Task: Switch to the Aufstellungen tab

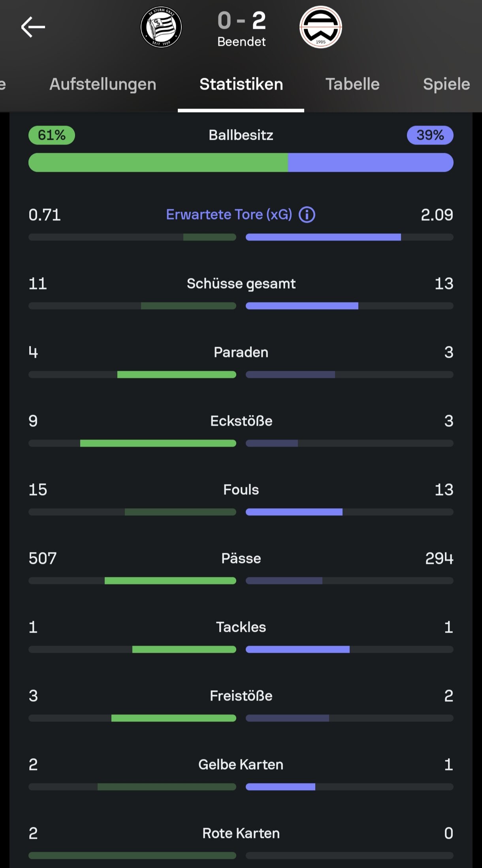Action: 103,84
